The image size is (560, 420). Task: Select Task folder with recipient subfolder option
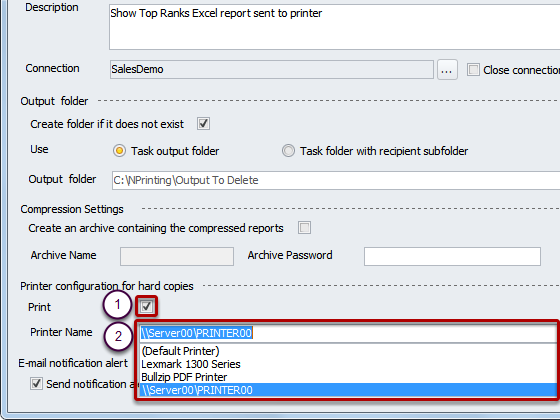[x=288, y=151]
